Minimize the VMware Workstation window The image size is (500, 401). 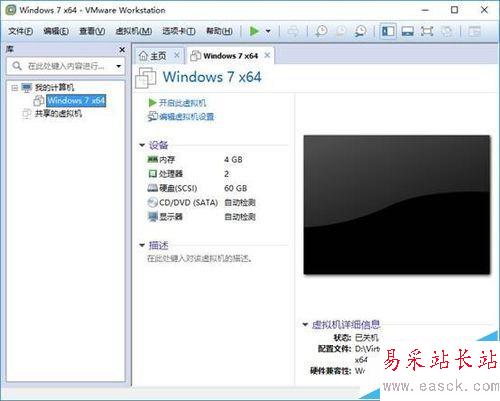425,10
